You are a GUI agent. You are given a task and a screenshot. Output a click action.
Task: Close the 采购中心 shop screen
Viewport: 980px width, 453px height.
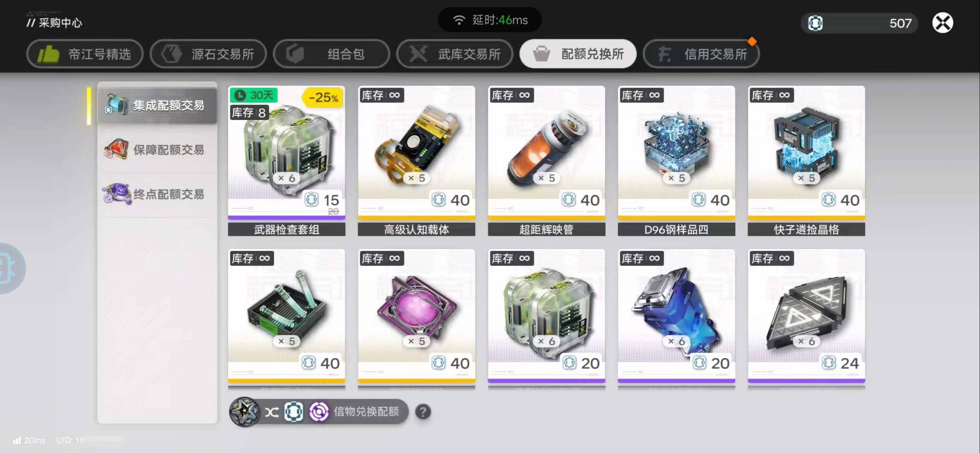coord(943,23)
